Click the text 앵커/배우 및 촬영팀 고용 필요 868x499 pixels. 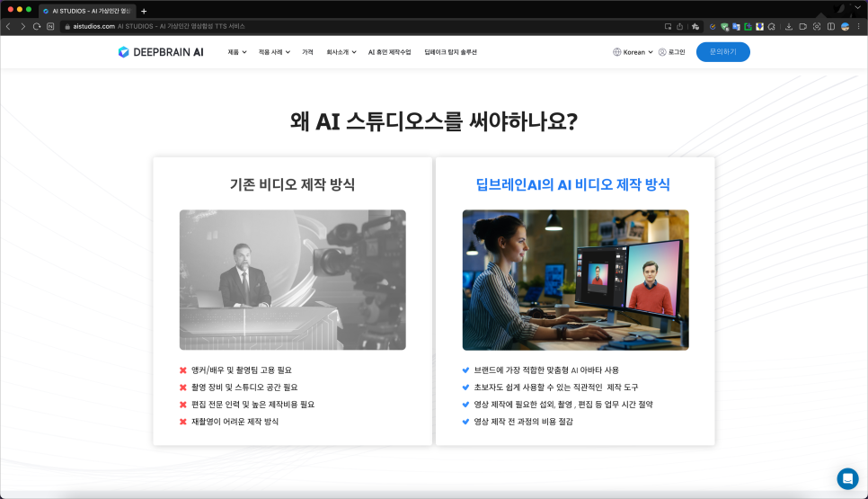(x=242, y=370)
